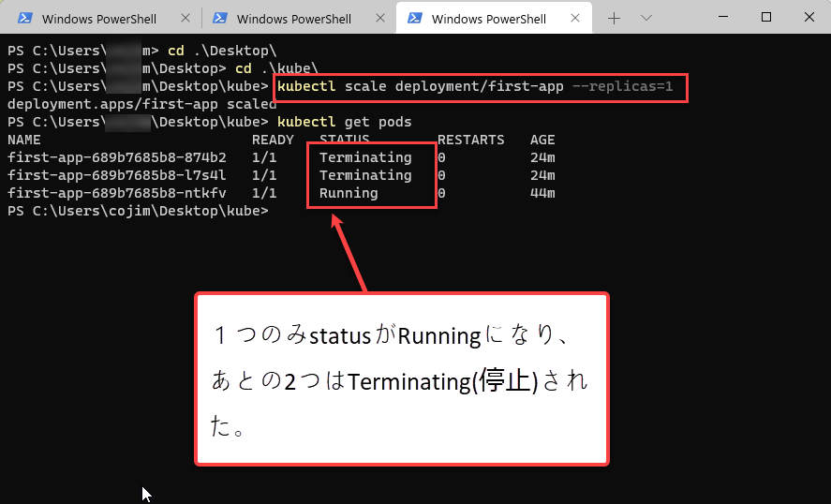The height and width of the screenshot is (504, 831).
Task: Close the first PowerShell tab
Action: pos(185,18)
